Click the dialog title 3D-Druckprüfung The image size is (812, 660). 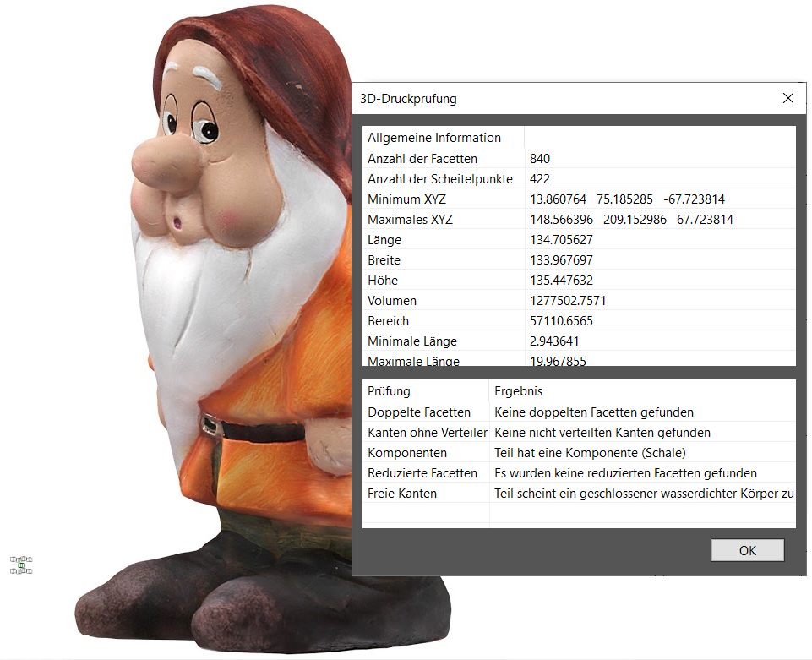[408, 98]
